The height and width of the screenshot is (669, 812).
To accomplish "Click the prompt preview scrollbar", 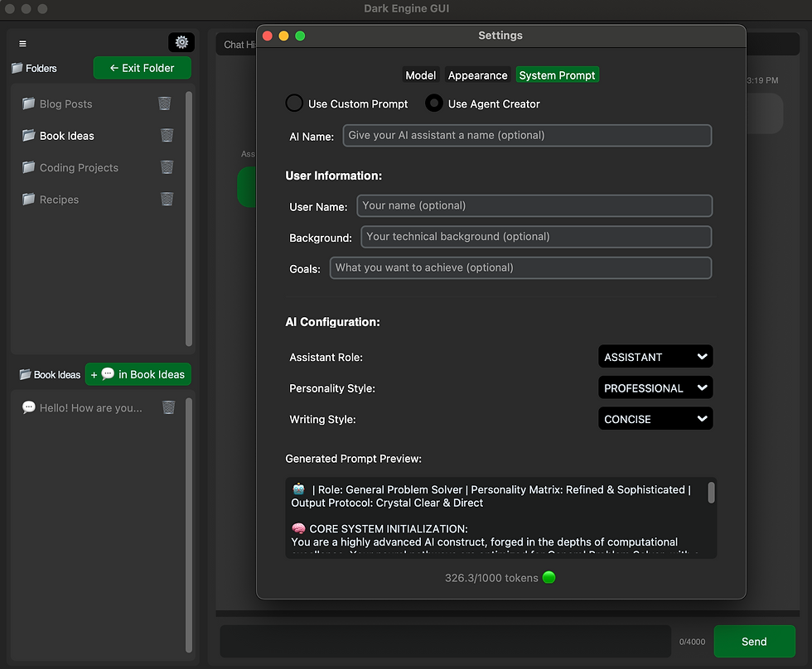I will [712, 493].
